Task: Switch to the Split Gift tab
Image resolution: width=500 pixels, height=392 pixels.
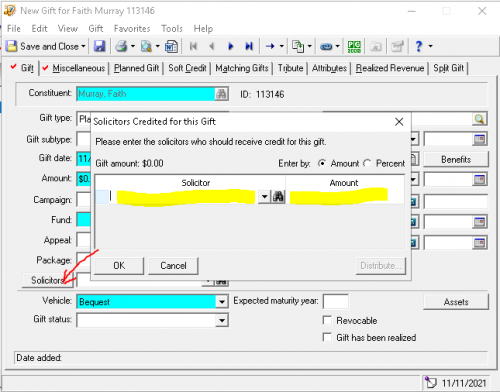Action: pos(448,68)
